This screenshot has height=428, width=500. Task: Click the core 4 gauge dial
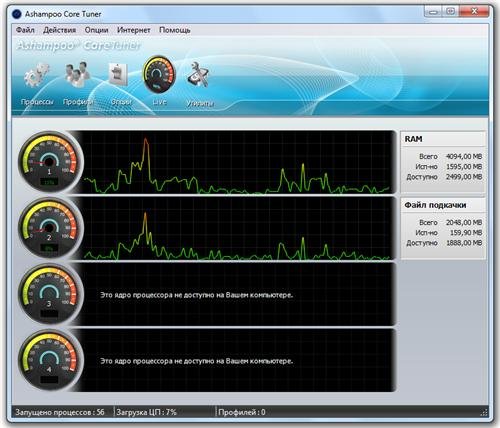coord(50,360)
